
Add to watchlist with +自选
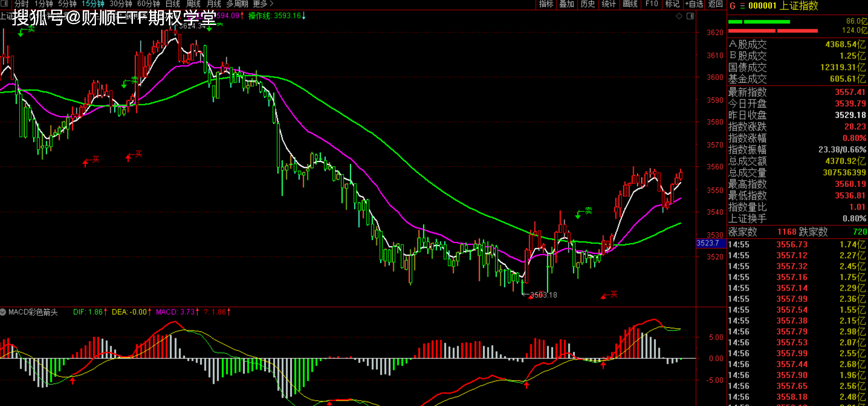point(694,4)
